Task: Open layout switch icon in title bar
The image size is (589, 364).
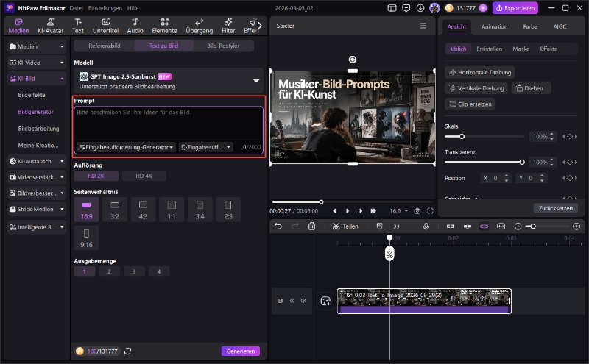Action: (x=392, y=8)
